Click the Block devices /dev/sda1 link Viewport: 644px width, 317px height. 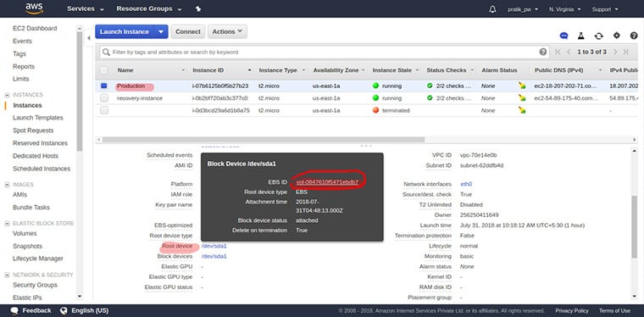click(x=214, y=256)
